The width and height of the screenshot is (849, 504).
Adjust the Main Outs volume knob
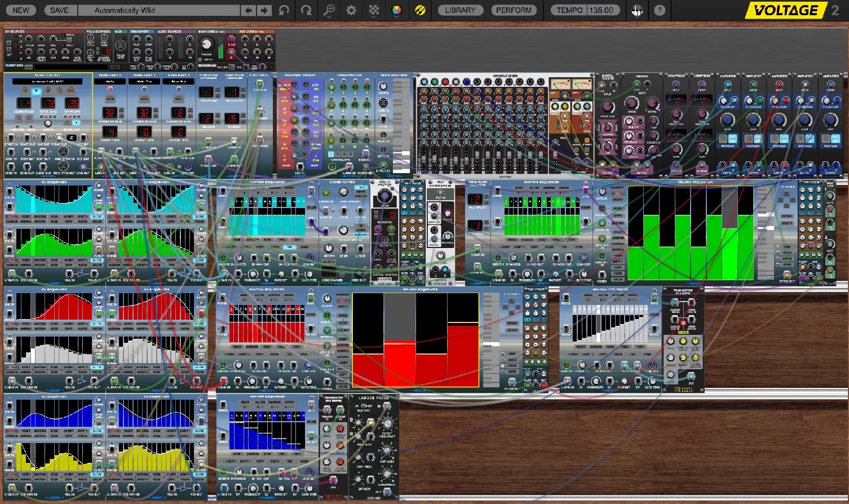click(x=206, y=45)
